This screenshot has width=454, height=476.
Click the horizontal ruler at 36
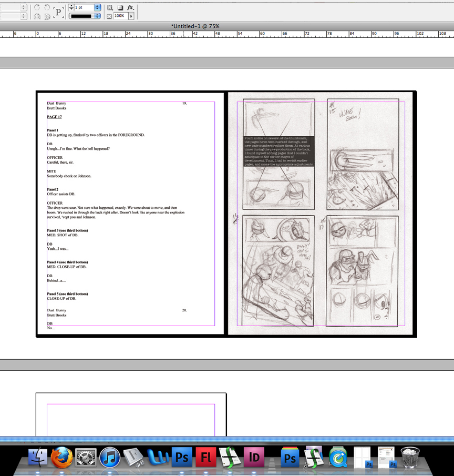(173, 33)
